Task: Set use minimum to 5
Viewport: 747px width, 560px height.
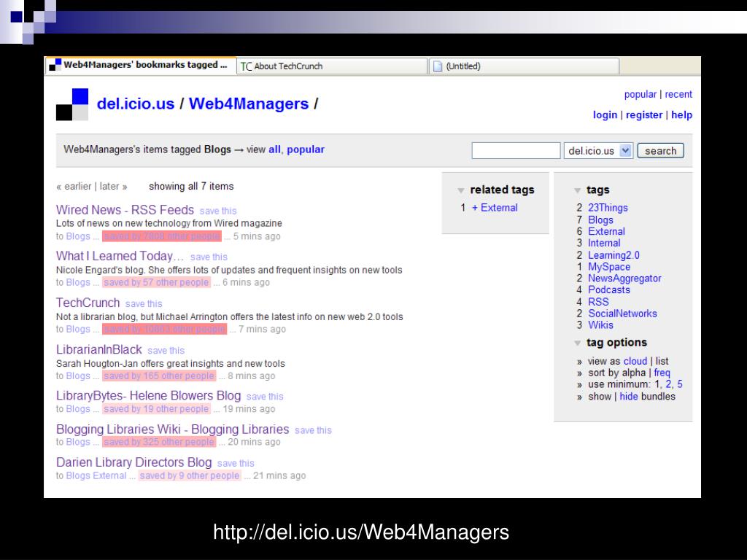Action: tap(680, 384)
